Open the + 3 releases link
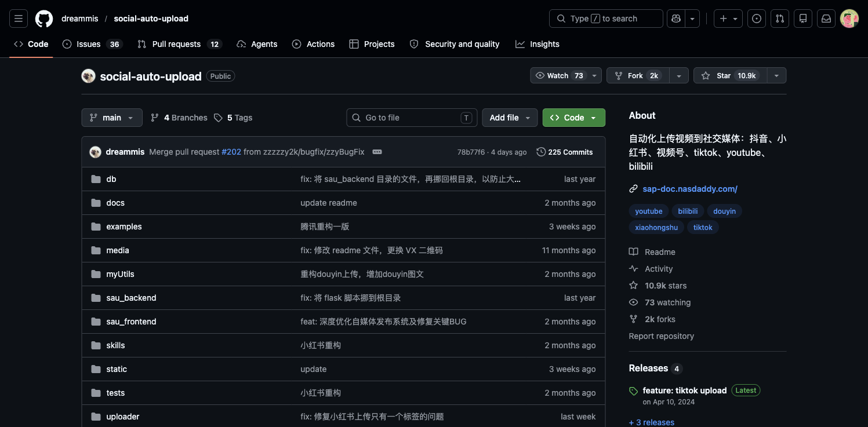 [652, 422]
